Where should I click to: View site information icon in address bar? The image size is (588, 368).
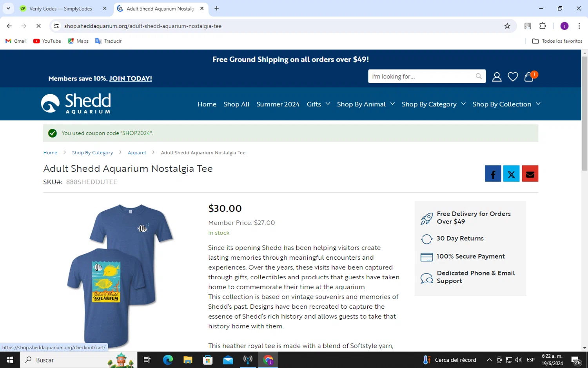(56, 26)
